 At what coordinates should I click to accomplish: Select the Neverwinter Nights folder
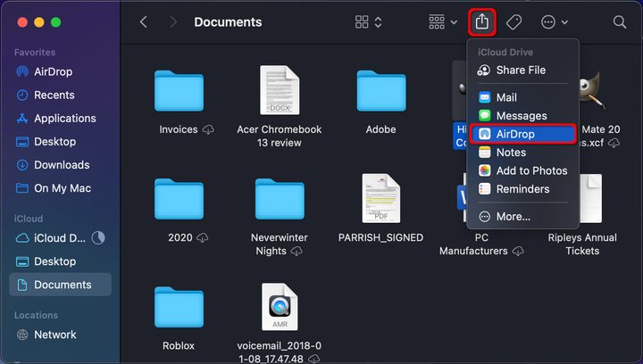click(280, 199)
